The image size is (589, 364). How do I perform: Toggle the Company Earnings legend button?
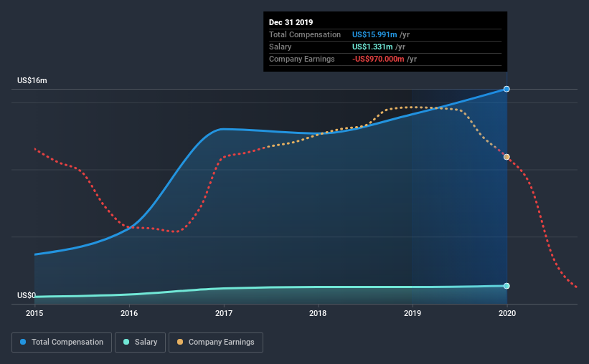[216, 343]
